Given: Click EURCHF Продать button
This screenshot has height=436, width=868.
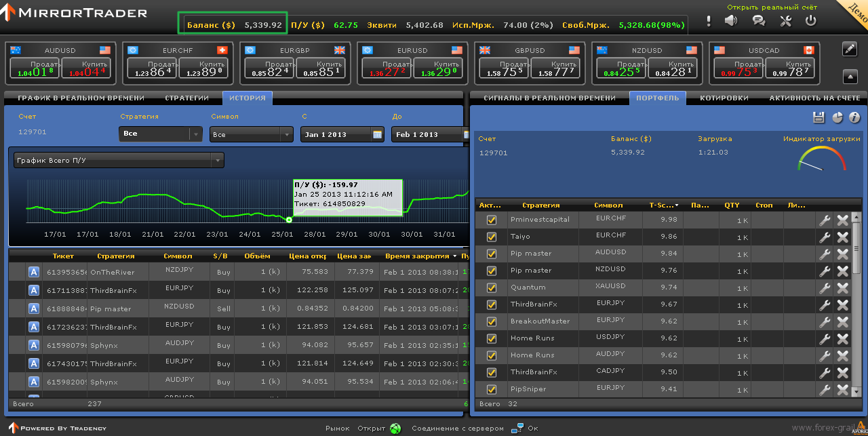Looking at the screenshot, I should (x=152, y=68).
